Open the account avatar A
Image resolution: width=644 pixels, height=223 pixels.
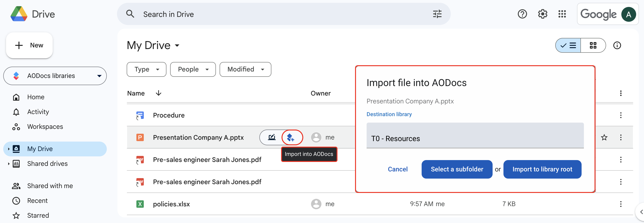click(629, 14)
